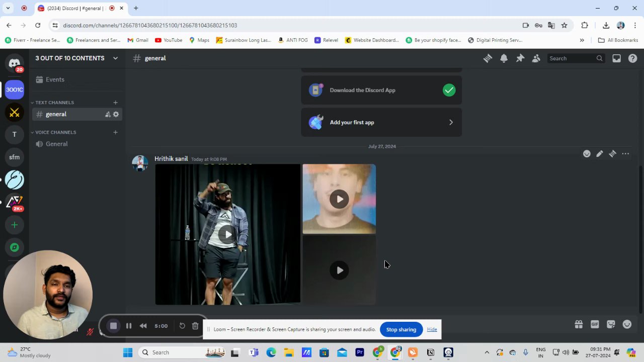Show pinned messages

520,58
